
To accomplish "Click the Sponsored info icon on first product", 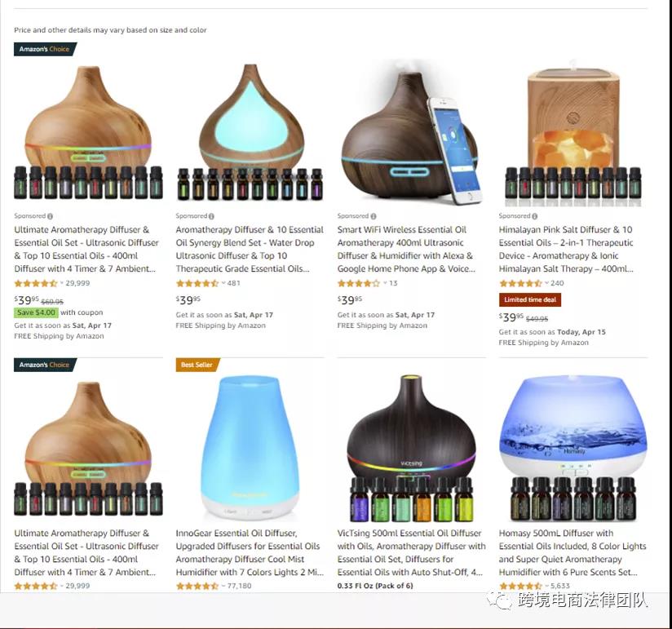I will 50,216.
